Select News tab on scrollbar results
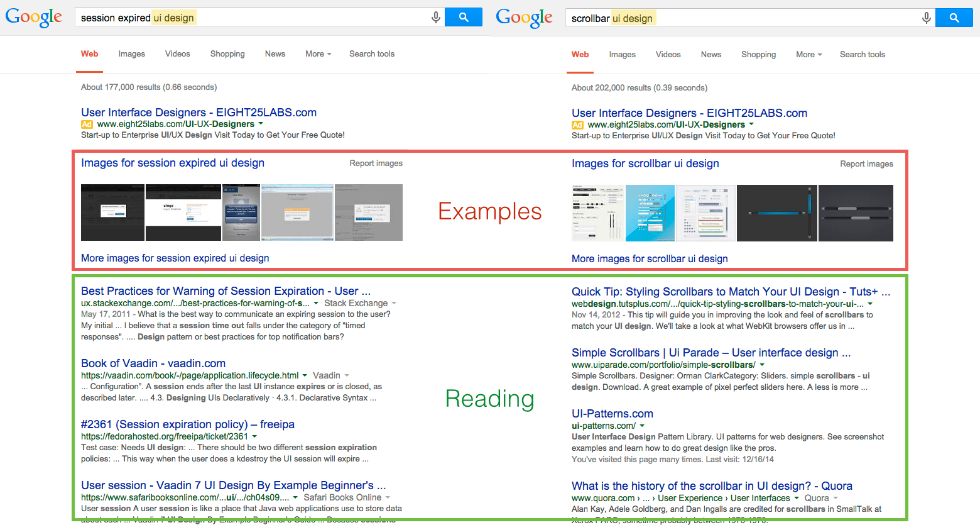 click(x=711, y=55)
